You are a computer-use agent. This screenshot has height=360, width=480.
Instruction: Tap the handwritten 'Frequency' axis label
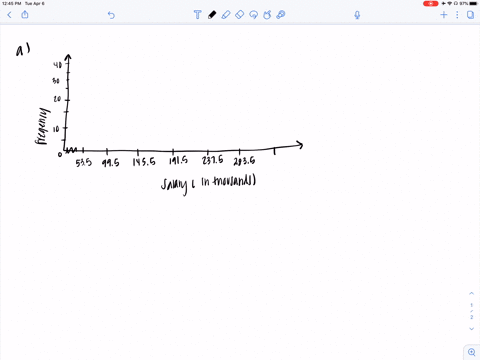pyautogui.click(x=42, y=126)
